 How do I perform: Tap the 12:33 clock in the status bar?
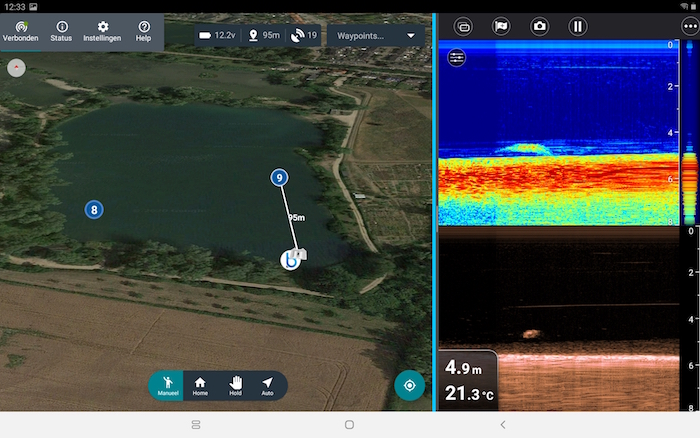pos(15,6)
